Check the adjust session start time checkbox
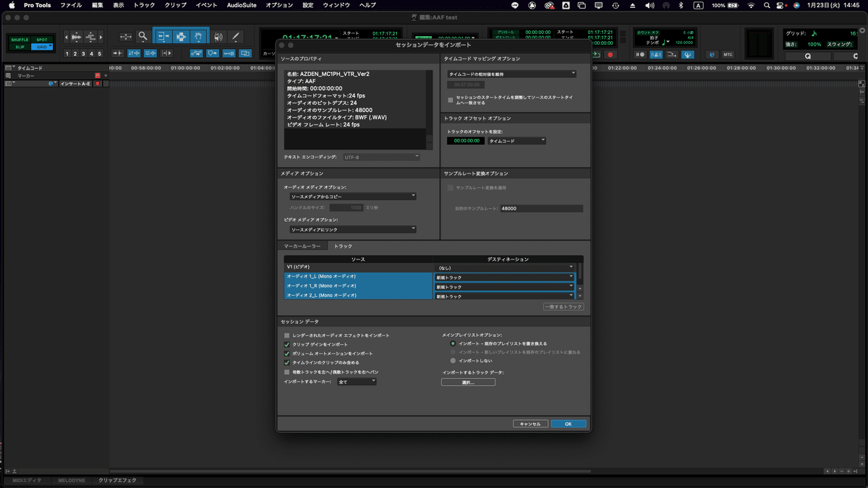 pyautogui.click(x=451, y=100)
